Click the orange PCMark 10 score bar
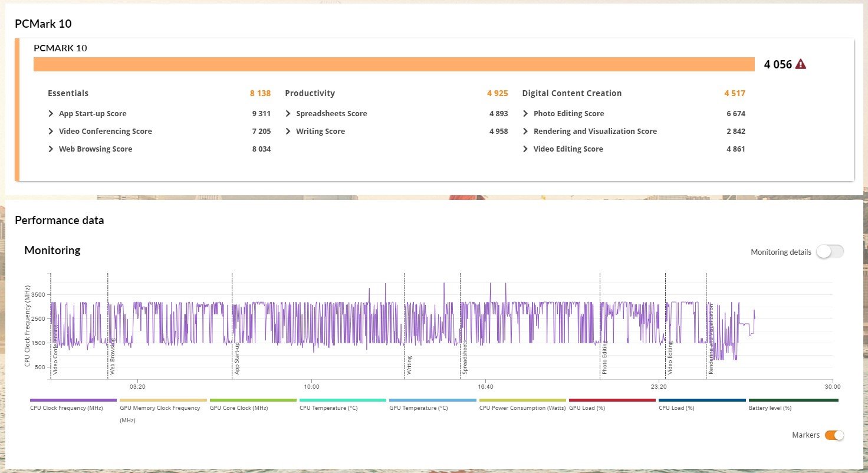The image size is (868, 473). (x=394, y=64)
